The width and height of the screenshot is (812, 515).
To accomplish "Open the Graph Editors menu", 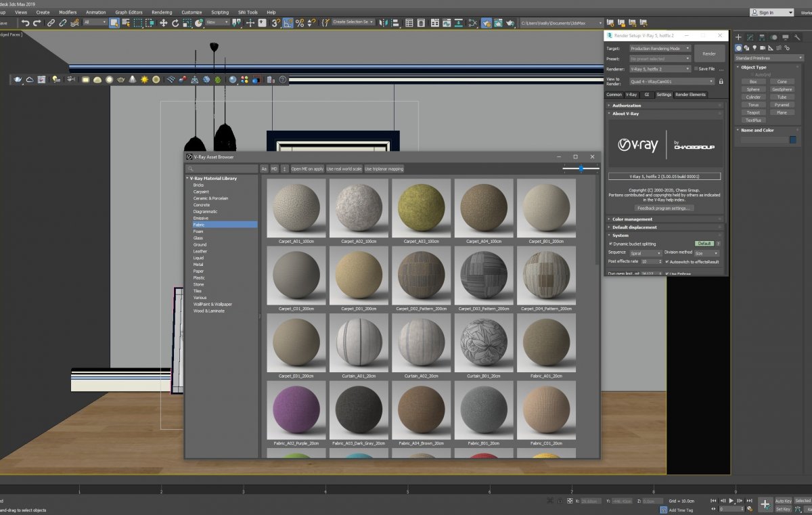I will click(x=129, y=12).
